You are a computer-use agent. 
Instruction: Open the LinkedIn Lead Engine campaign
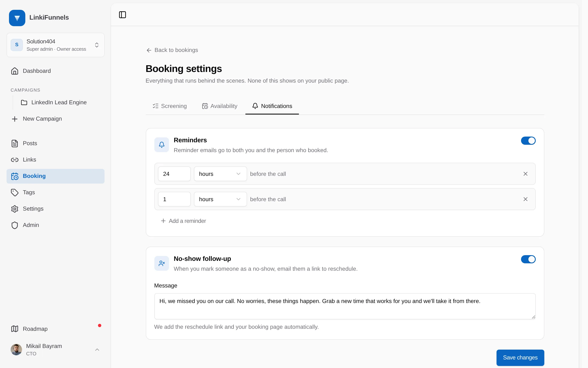58,102
